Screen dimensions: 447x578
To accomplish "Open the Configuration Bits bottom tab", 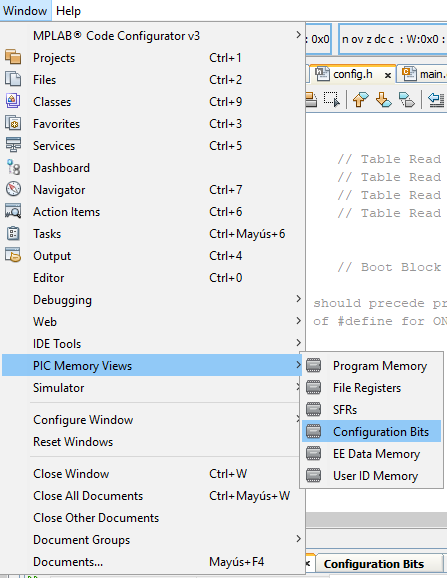I will pyautogui.click(x=374, y=564).
